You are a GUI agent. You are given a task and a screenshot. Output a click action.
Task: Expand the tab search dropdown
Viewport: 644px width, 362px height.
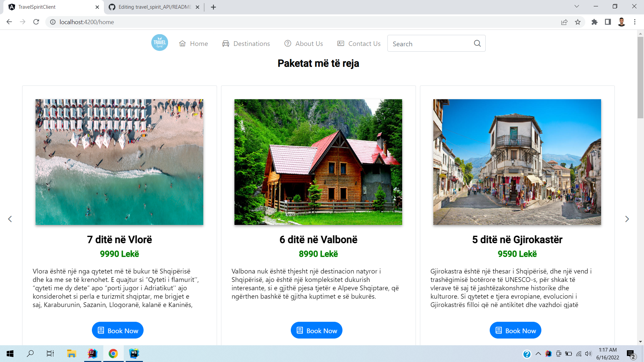[x=577, y=6]
